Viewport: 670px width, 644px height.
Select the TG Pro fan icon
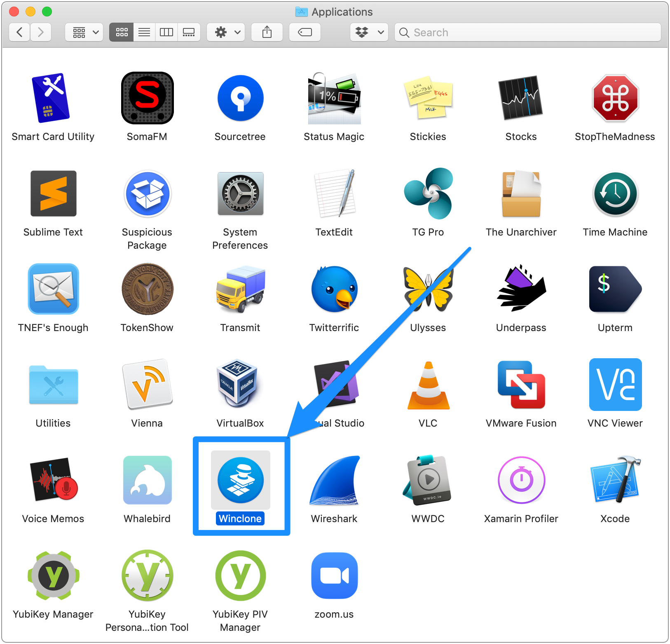(x=428, y=194)
